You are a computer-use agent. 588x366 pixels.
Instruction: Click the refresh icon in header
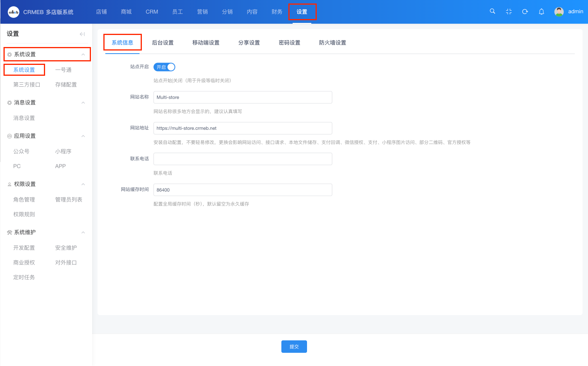click(x=525, y=12)
